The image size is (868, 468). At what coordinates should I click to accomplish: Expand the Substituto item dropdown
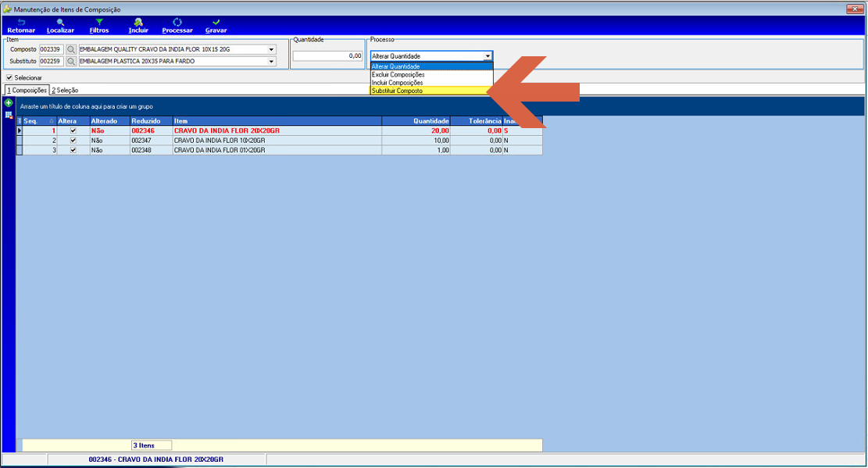271,62
